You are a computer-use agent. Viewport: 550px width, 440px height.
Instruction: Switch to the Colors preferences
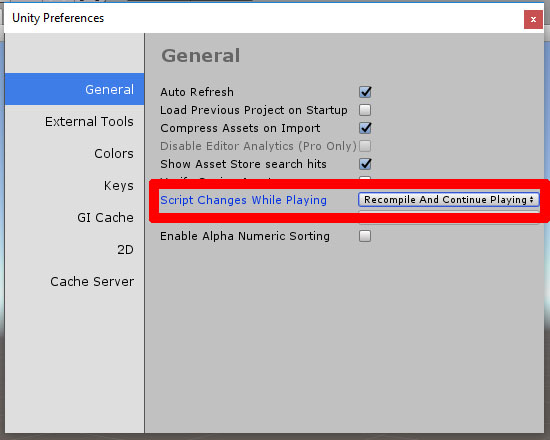coord(114,153)
